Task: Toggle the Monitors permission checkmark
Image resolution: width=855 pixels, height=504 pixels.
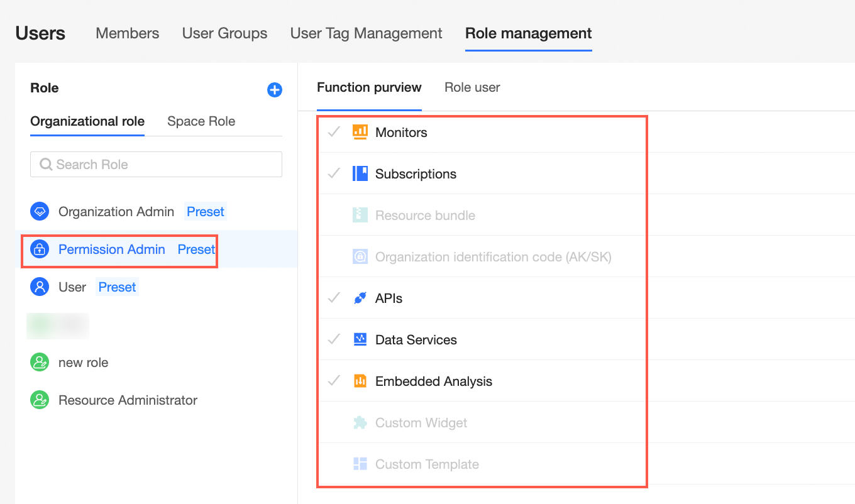Action: (x=334, y=132)
